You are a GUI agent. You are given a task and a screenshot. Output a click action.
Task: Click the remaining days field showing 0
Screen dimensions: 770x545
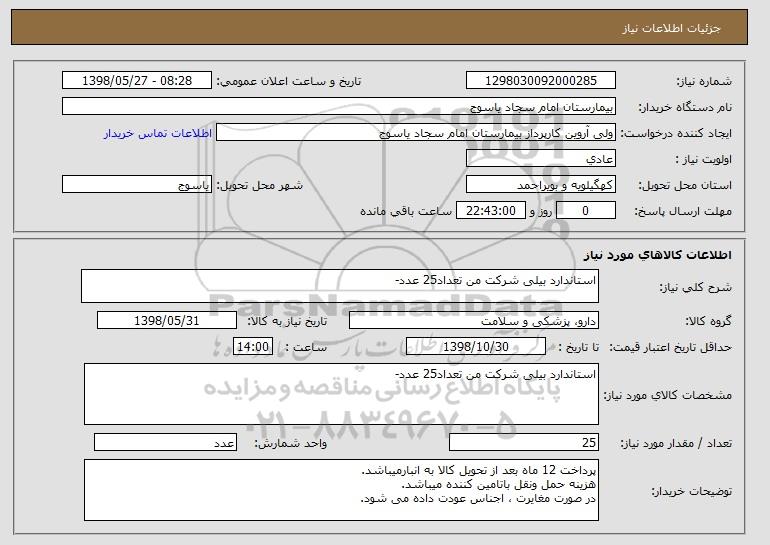(x=585, y=211)
